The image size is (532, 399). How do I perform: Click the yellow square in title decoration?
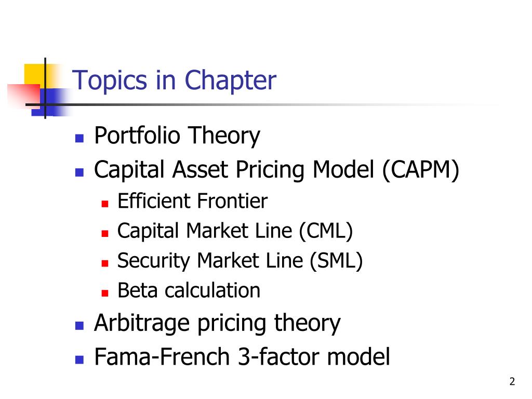coord(35,75)
